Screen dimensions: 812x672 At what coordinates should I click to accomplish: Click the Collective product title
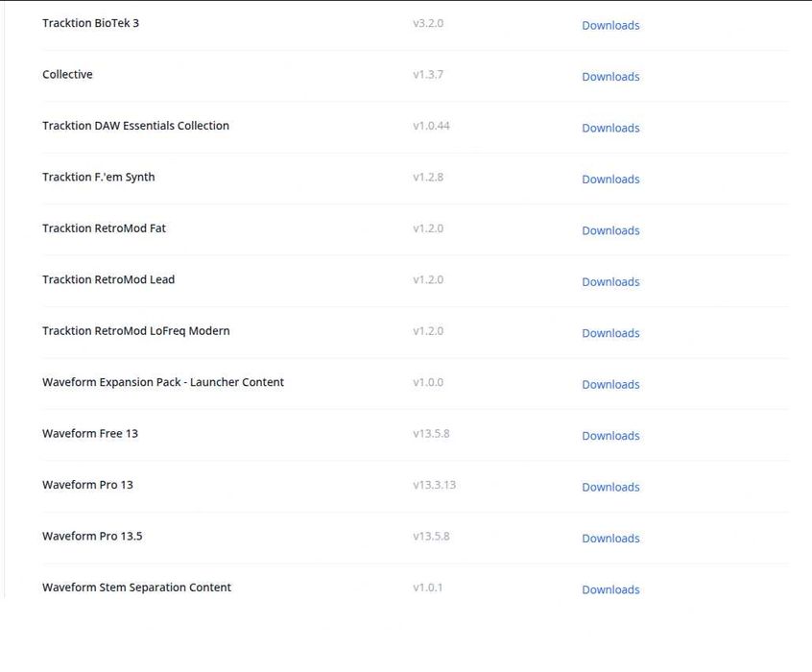coord(67,74)
